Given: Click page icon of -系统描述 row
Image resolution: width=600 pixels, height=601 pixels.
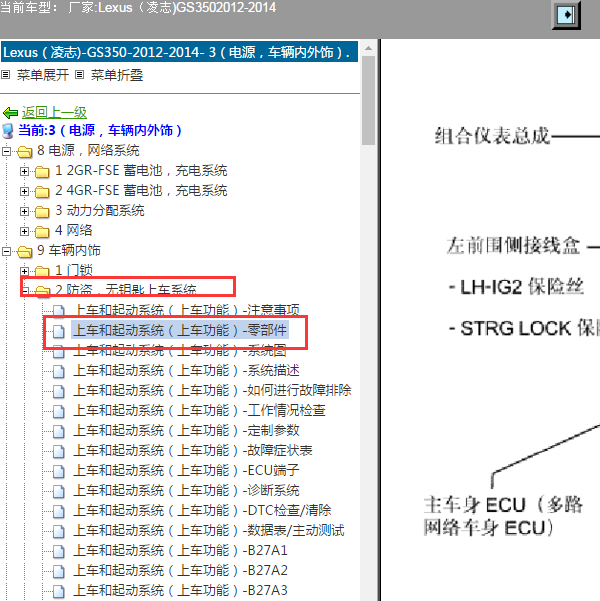Looking at the screenshot, I should (59, 371).
